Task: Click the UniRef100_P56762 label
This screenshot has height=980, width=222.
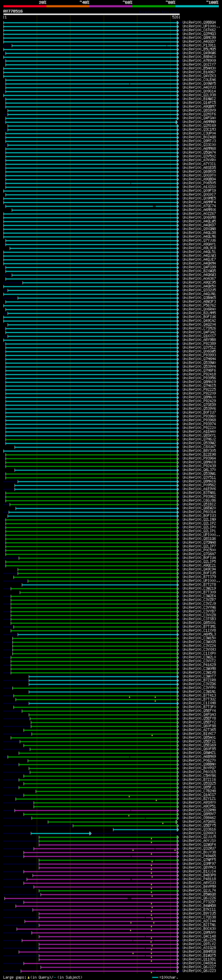Action: [199, 305]
